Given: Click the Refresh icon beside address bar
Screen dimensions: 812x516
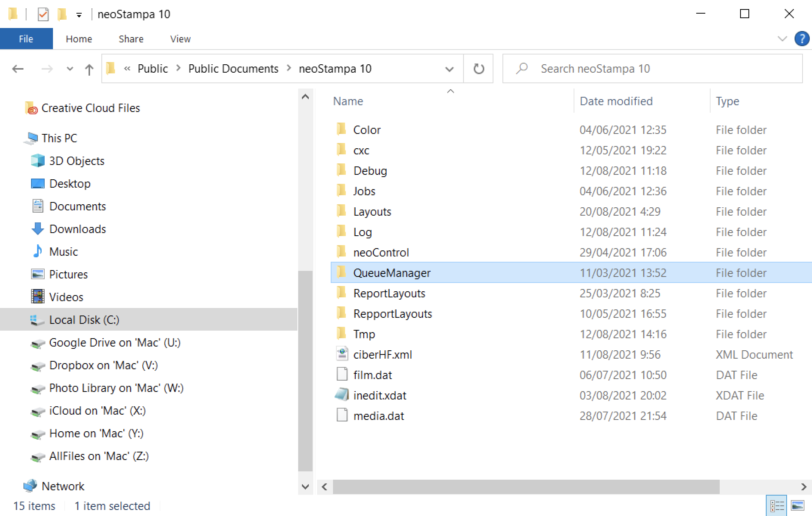Looking at the screenshot, I should (x=479, y=68).
